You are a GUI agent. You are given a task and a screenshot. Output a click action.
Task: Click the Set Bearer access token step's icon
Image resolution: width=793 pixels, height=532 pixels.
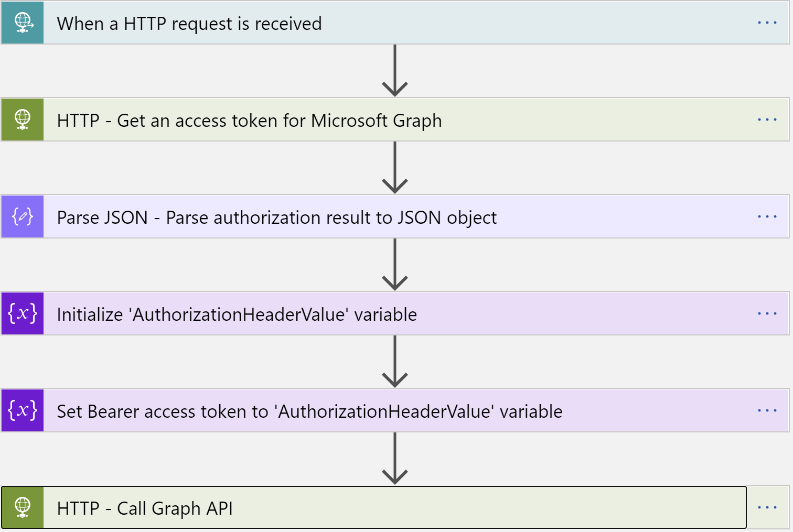pos(23,410)
